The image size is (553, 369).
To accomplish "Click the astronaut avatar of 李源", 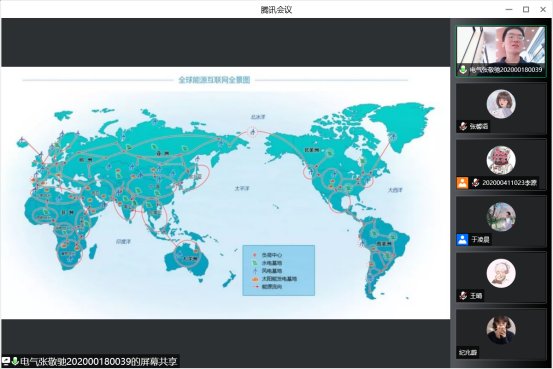I will tap(501, 160).
